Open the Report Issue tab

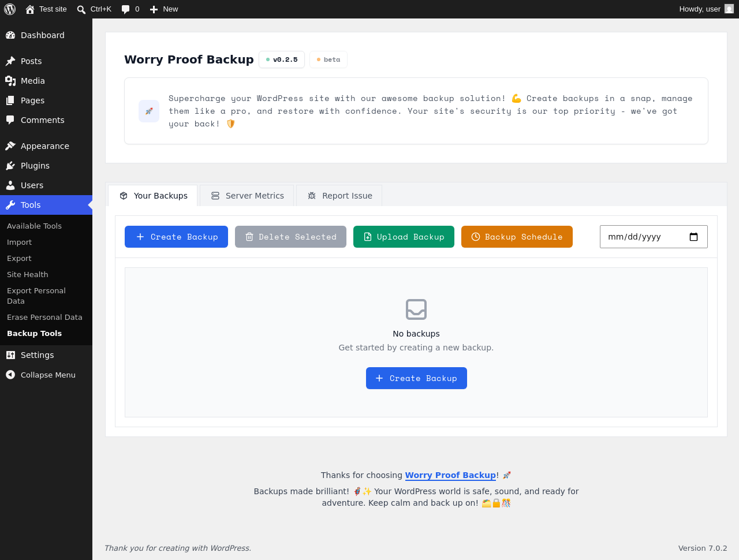tap(339, 196)
